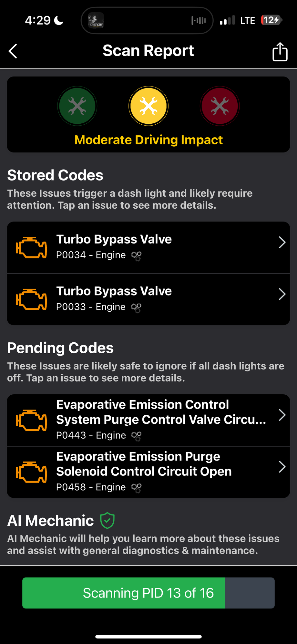This screenshot has height=644, width=297.
Task: Expand P0033 Turbo Bypass Valve chevron
Action: click(x=282, y=294)
